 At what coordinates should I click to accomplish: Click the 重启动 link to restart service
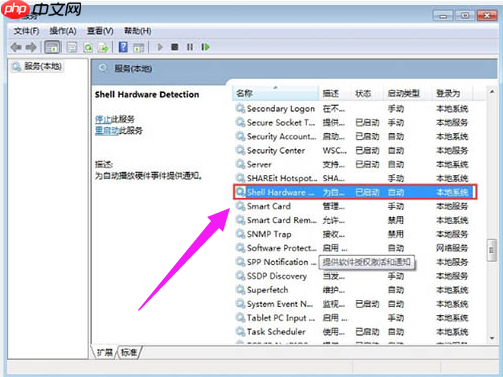[107, 130]
